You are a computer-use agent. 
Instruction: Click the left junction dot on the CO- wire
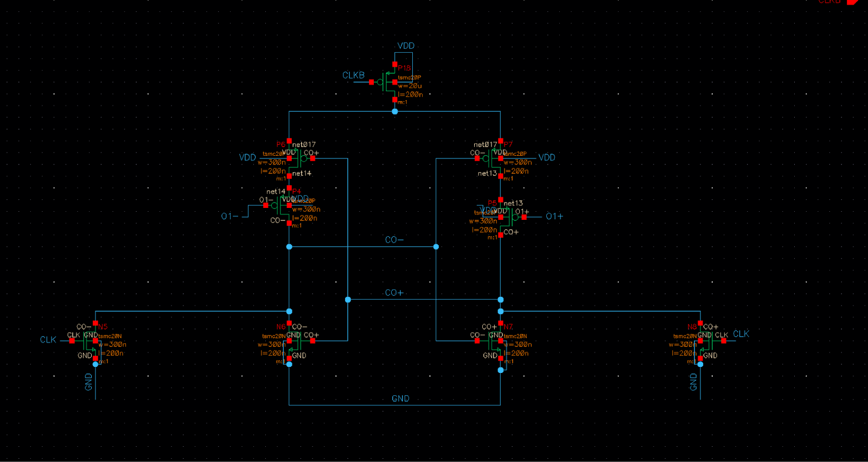[x=289, y=246]
